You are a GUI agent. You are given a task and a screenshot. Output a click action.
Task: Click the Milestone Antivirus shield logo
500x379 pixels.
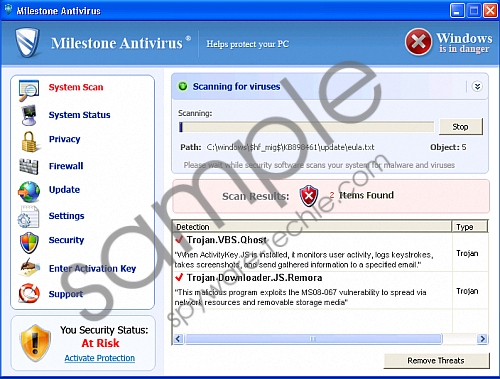click(27, 42)
